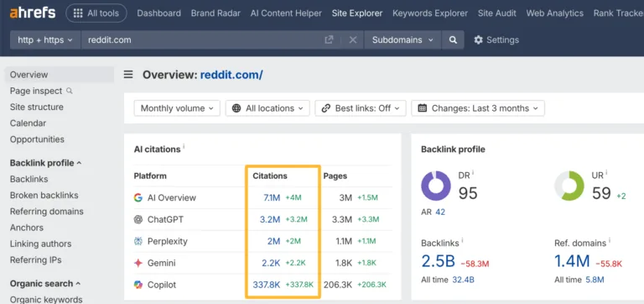Click the 3.3M ChatGPT pages value
The height and width of the screenshot is (304, 644).
click(x=342, y=220)
